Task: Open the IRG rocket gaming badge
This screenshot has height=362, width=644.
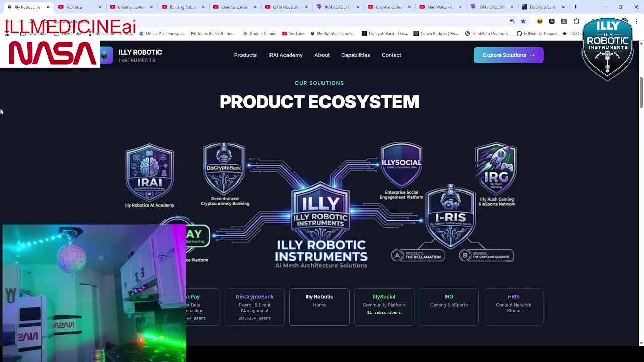Action: 496,168
